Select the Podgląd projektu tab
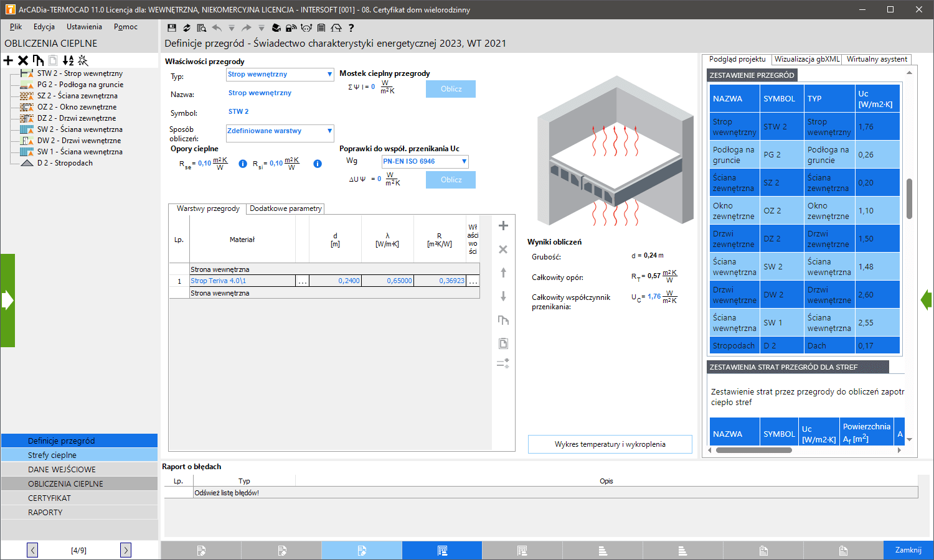 pos(737,59)
